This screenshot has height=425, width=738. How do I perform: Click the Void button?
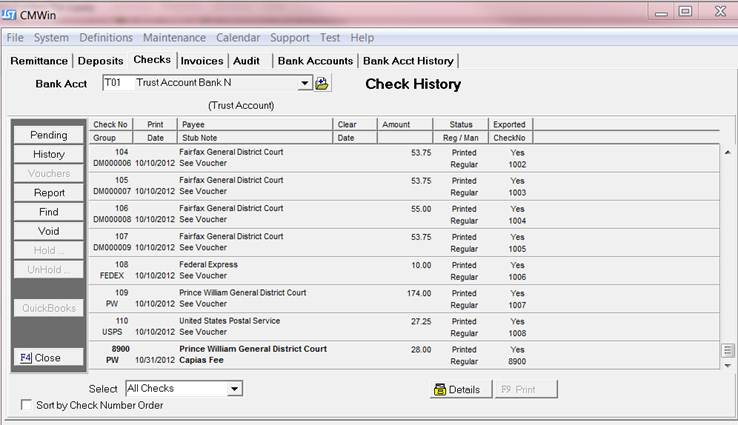48,231
